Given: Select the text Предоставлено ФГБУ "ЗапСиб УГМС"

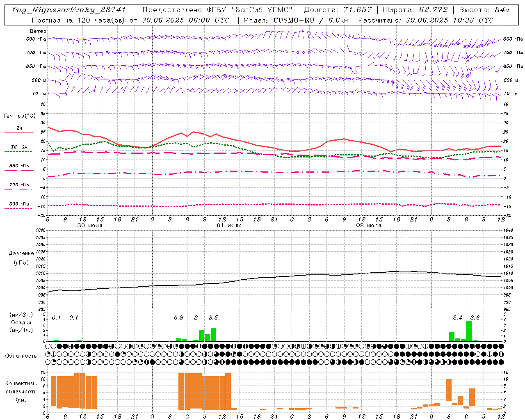Looking at the screenshot, I should (217, 10).
